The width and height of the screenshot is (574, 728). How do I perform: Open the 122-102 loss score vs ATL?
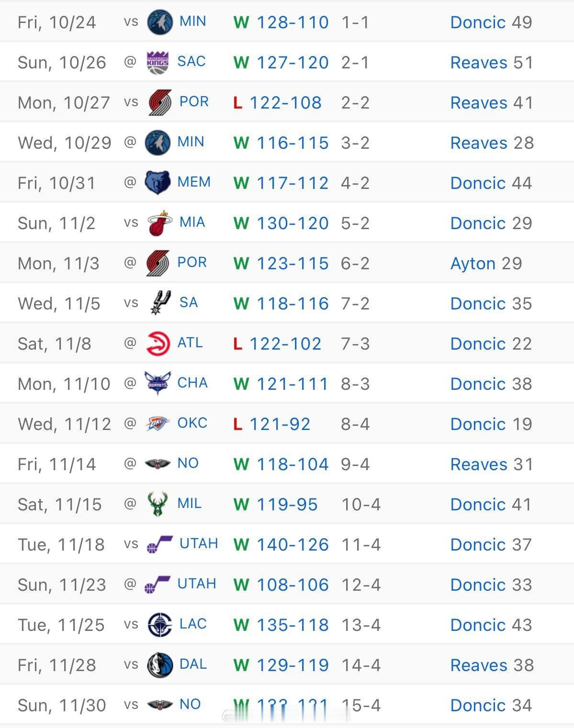coord(285,343)
